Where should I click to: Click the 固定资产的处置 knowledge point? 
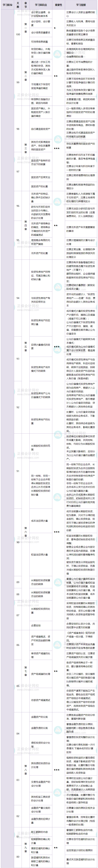tap(41, 186)
